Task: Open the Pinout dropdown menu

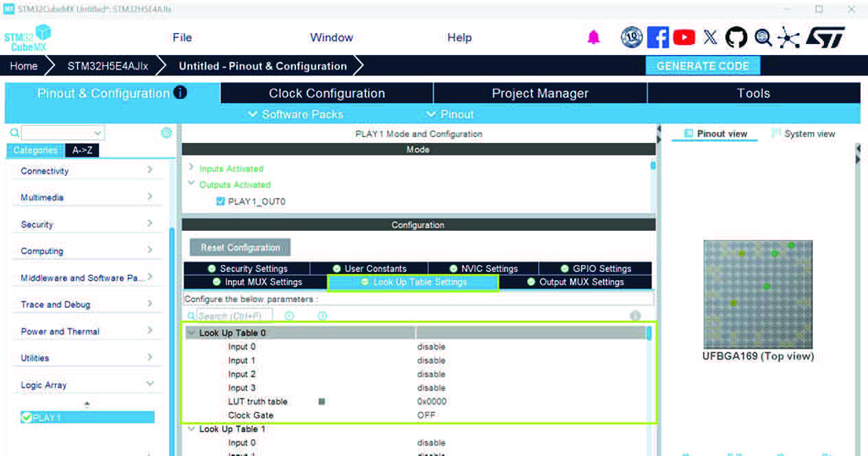Action: pos(450,114)
